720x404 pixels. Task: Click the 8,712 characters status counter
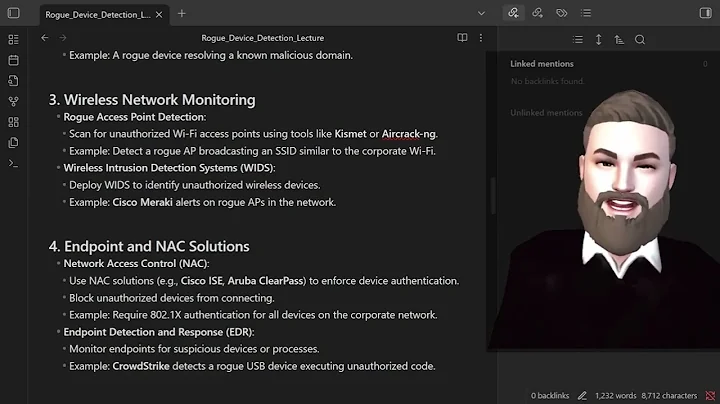[x=669, y=395]
